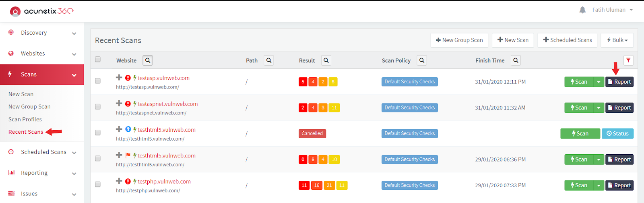The height and width of the screenshot is (203, 644).
Task: Check the cancelled testhtml5.vulnweb.com row checkbox
Action: tap(98, 132)
